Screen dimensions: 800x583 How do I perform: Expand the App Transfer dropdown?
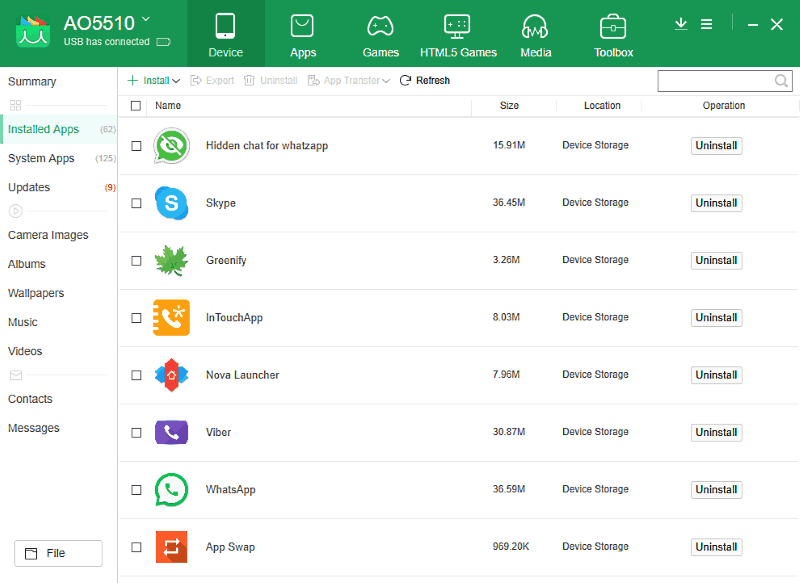point(348,81)
